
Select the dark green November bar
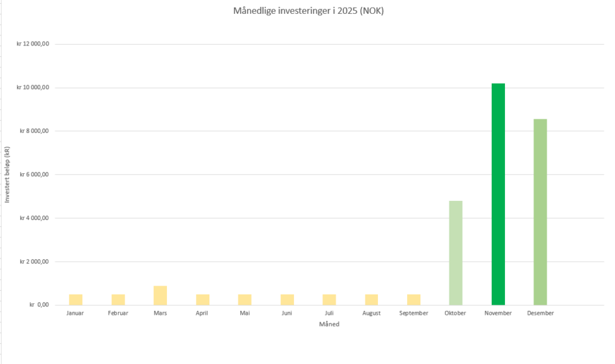[x=498, y=194]
